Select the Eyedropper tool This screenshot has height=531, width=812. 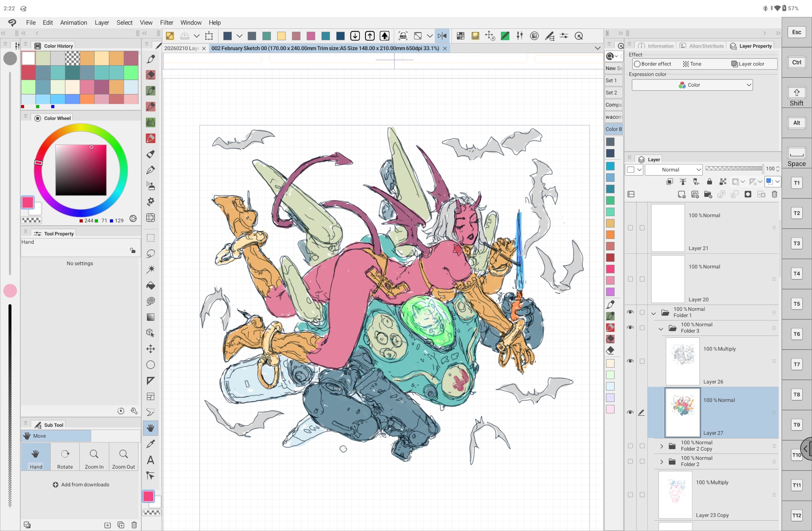click(151, 444)
